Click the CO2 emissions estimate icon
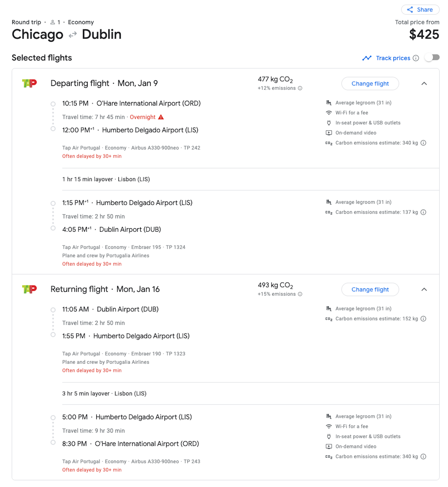Image resolution: width=448 pixels, height=487 pixels. point(329,143)
